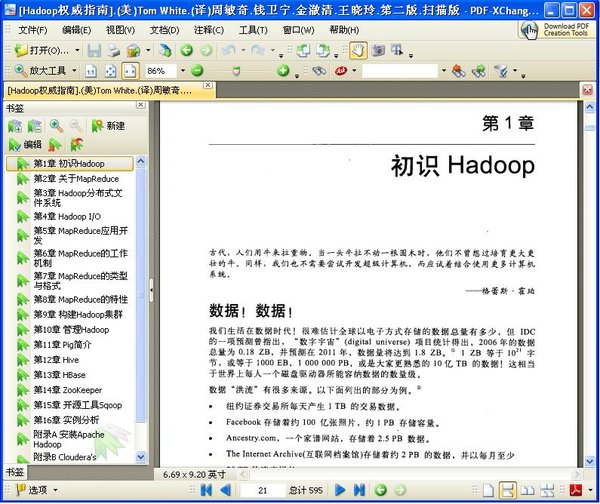Toggle Actual Size view button
600x504 pixels.
click(91, 72)
